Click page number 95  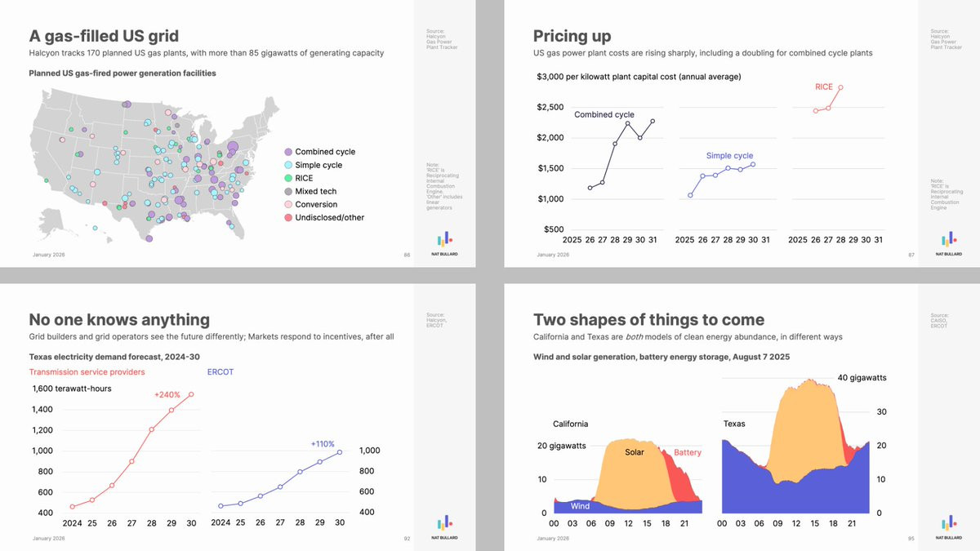pos(911,539)
